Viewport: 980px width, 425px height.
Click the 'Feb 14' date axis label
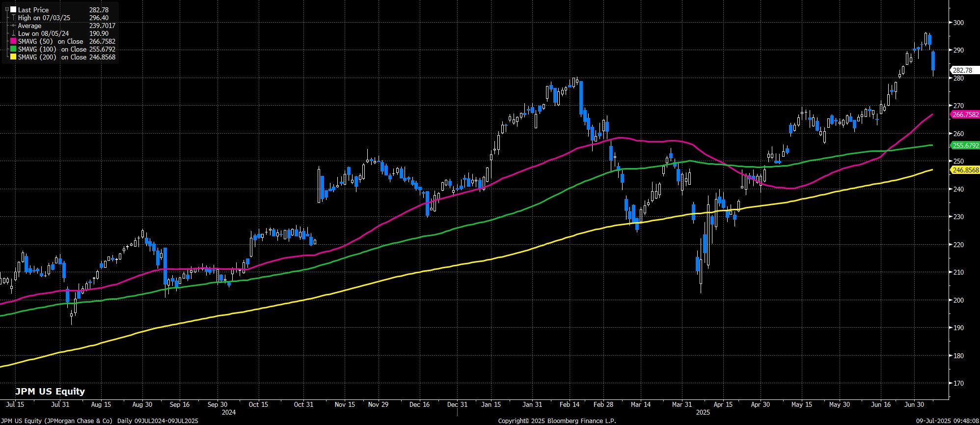[x=570, y=405]
